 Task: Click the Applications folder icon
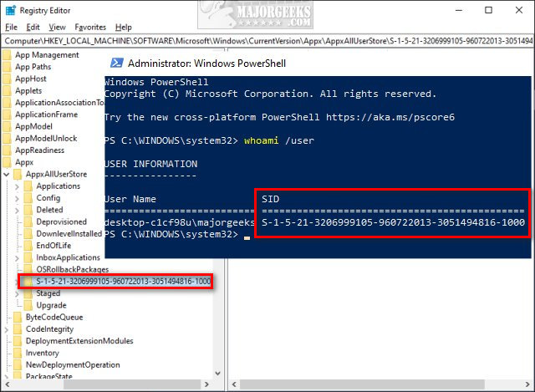28,186
